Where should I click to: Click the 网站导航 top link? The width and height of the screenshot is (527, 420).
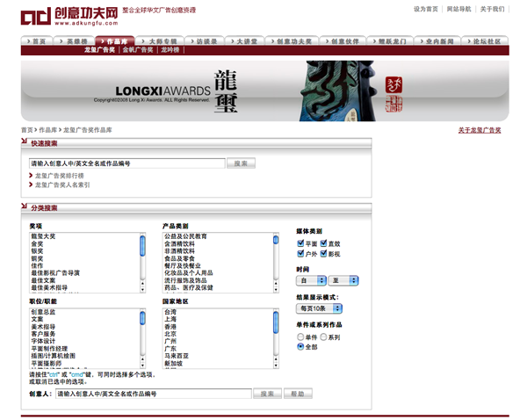tap(458, 9)
